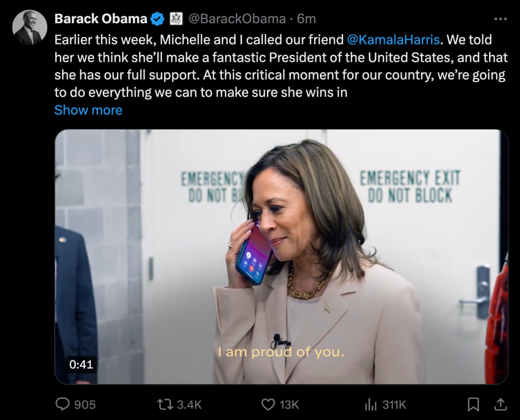The image size is (520, 420).
Task: Click the blue verified checkmark badge
Action: click(158, 19)
